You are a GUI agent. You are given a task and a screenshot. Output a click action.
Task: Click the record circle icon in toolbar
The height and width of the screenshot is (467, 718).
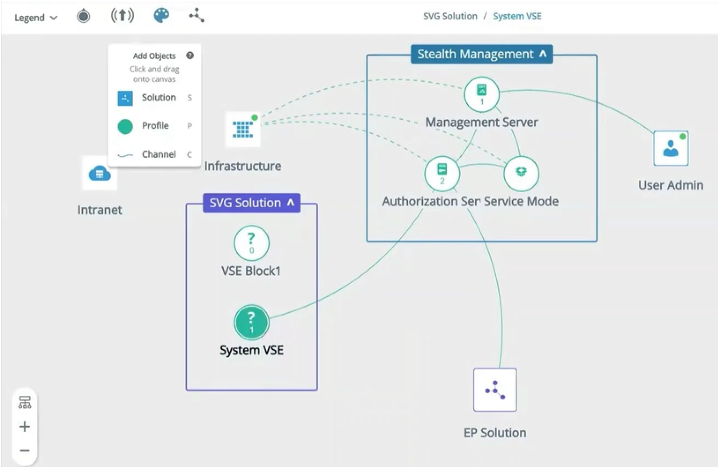(x=84, y=16)
